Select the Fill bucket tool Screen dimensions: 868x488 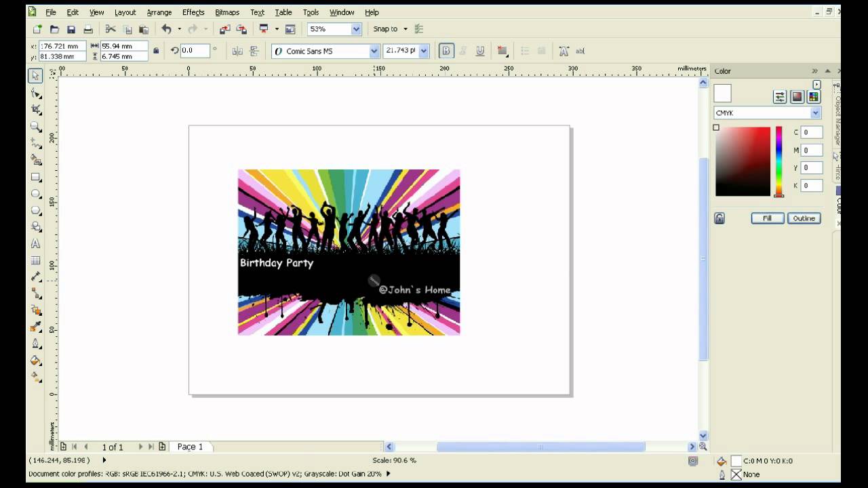[35, 360]
